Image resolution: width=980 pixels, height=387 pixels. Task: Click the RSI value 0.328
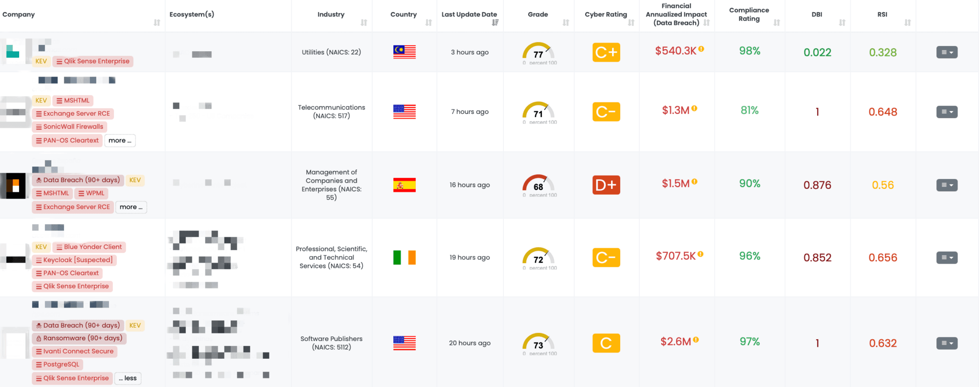[883, 53]
